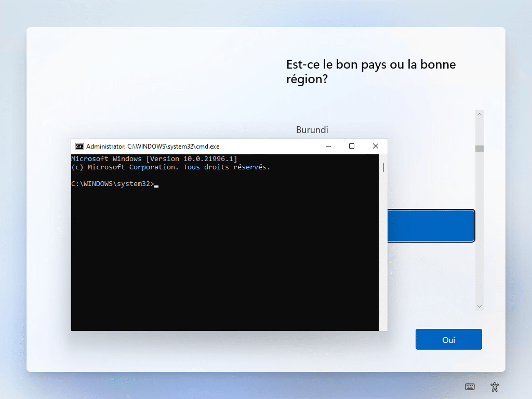532x399 pixels.
Task: Click the cmd.exe window title text
Action: 153,147
